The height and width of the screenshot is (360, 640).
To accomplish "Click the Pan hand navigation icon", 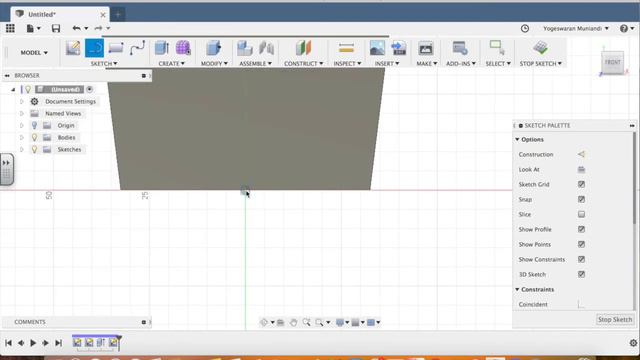I will [x=293, y=322].
